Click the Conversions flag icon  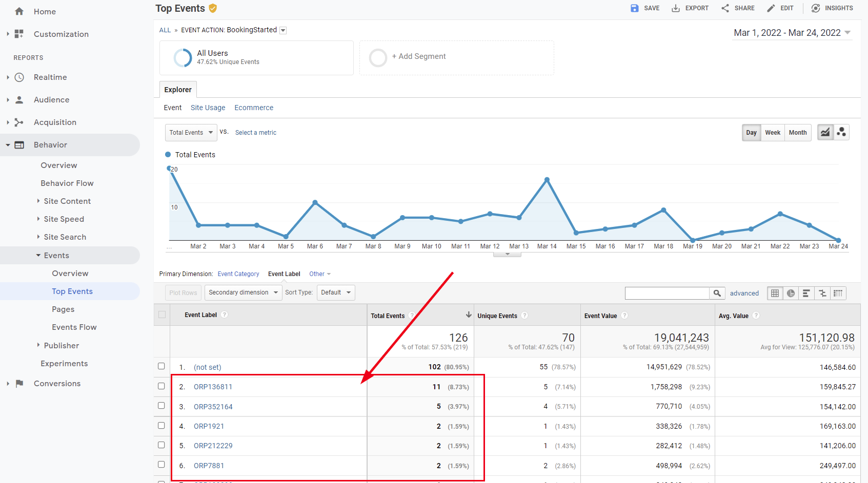click(19, 384)
